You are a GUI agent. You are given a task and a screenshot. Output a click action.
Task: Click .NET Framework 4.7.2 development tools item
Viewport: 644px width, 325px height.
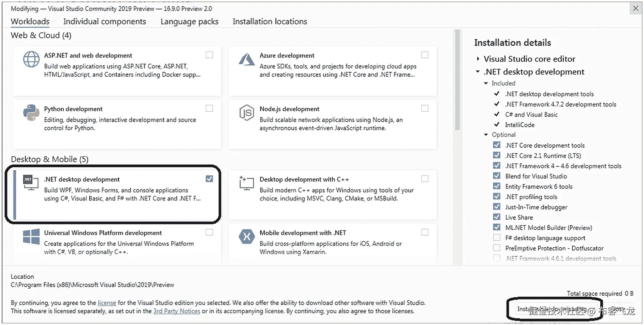[561, 104]
